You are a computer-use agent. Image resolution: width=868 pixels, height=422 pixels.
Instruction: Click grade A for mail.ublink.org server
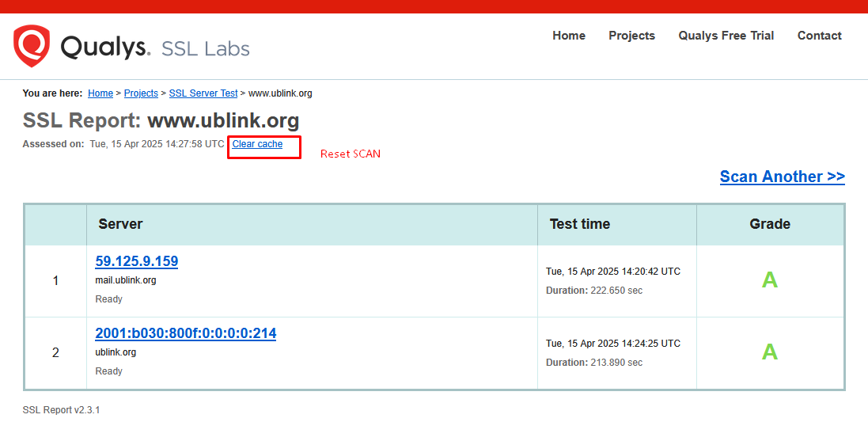click(769, 279)
